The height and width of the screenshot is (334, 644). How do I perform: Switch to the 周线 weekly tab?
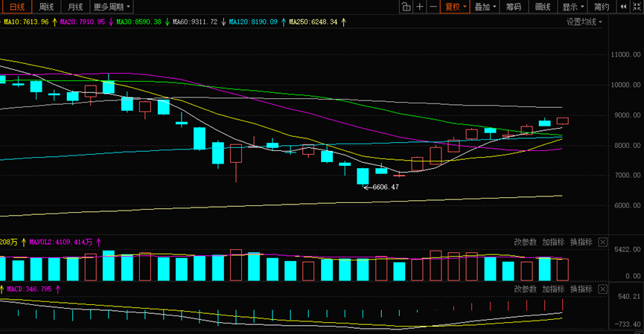46,7
